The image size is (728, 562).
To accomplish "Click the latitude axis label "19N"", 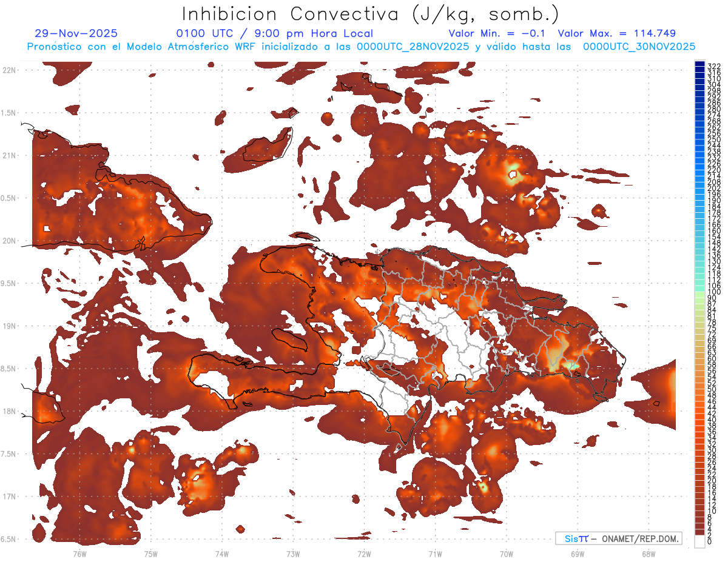I will [10, 326].
